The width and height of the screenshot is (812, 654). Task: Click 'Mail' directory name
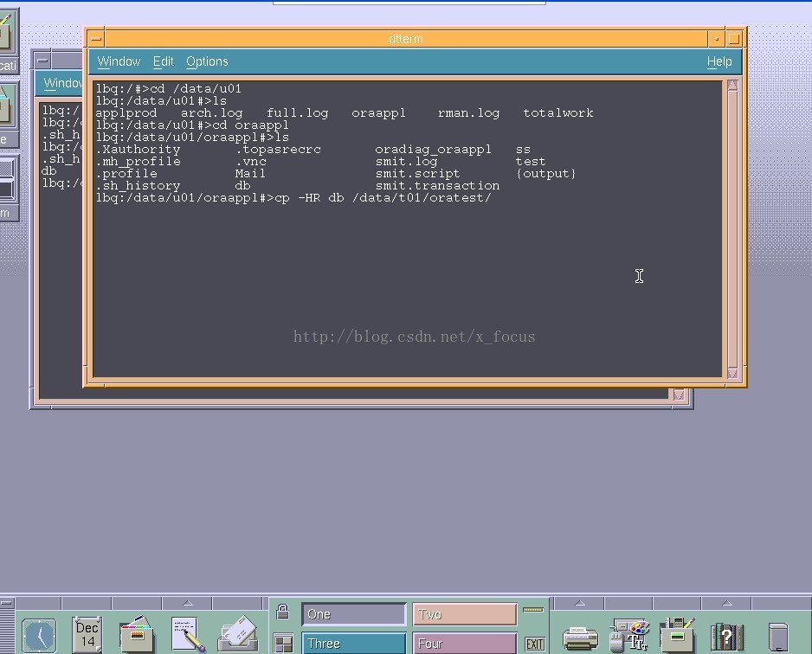250,174
